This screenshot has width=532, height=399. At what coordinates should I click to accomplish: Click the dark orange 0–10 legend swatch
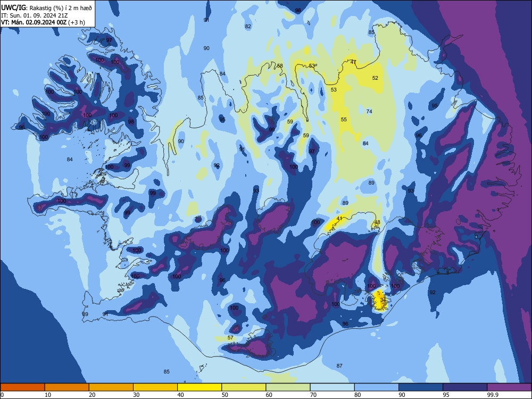tap(22, 387)
